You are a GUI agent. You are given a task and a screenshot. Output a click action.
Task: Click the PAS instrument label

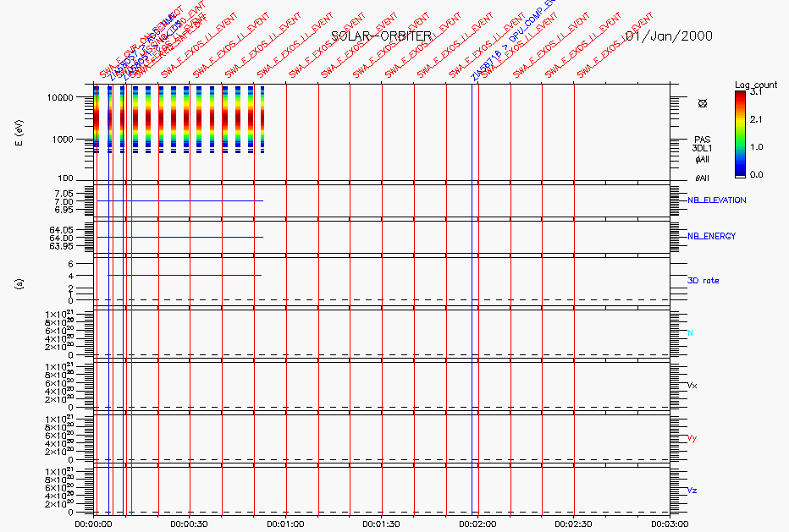702,140
